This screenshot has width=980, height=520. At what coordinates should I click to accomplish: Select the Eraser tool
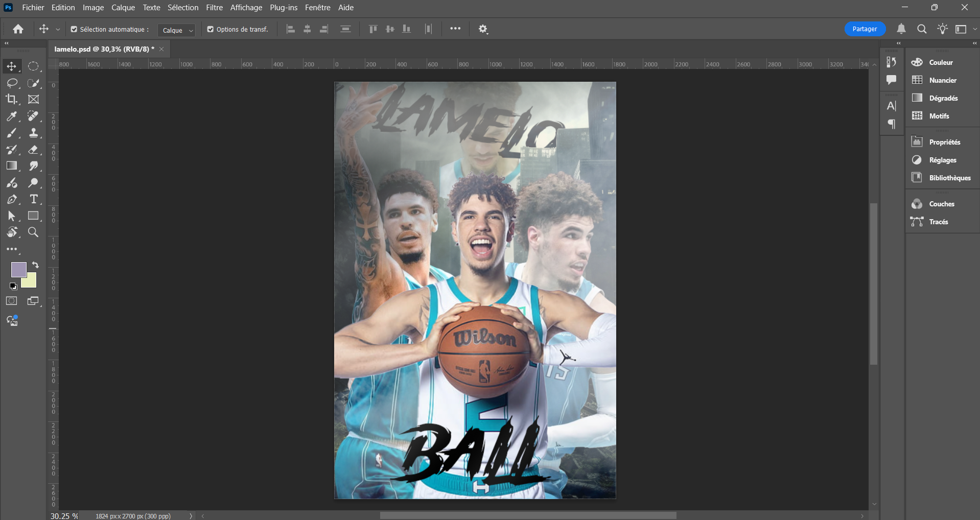(x=33, y=150)
